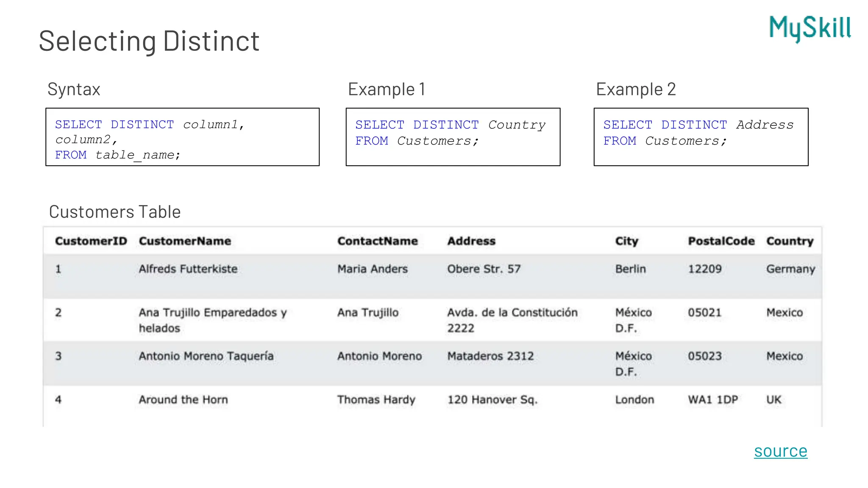
Task: Click the MySkill logo
Action: (x=810, y=28)
